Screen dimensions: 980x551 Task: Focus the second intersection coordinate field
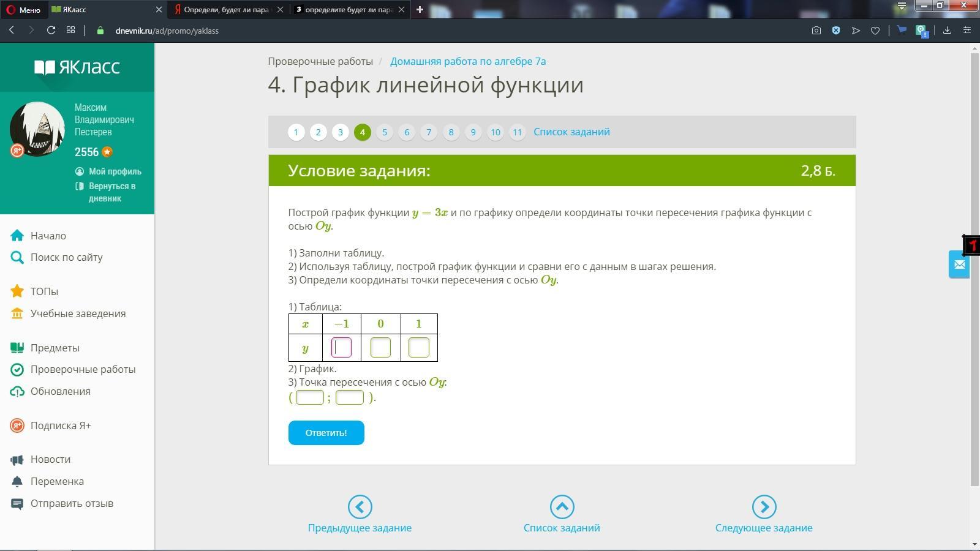coord(350,397)
